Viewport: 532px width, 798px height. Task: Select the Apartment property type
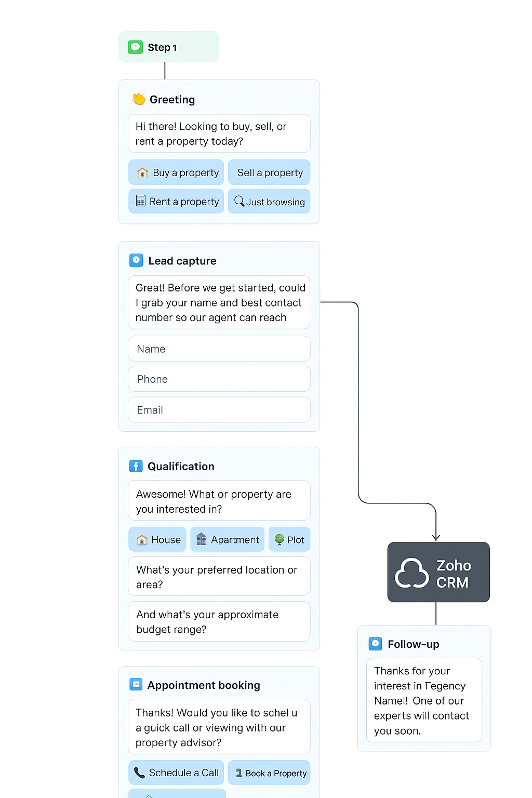[x=227, y=539]
